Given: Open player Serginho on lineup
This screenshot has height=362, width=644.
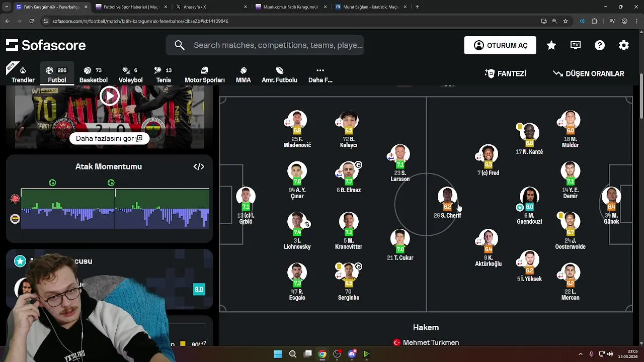Looking at the screenshot, I should pyautogui.click(x=349, y=282).
